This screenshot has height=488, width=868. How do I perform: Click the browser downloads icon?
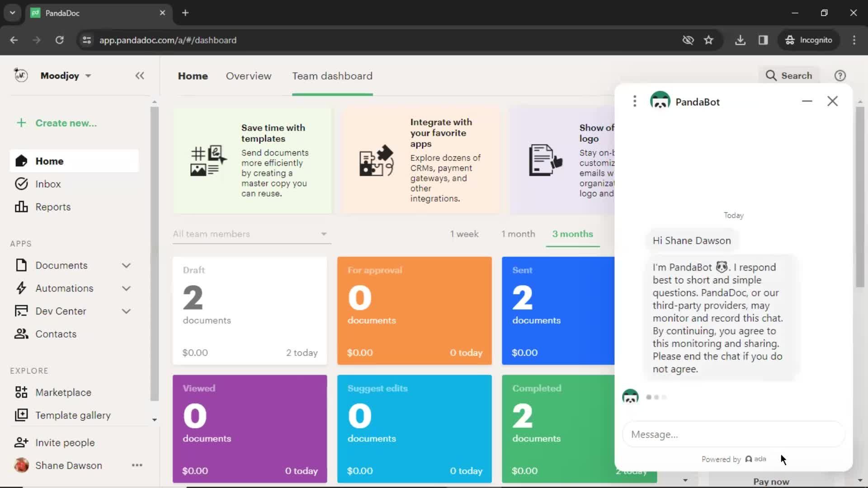(740, 40)
